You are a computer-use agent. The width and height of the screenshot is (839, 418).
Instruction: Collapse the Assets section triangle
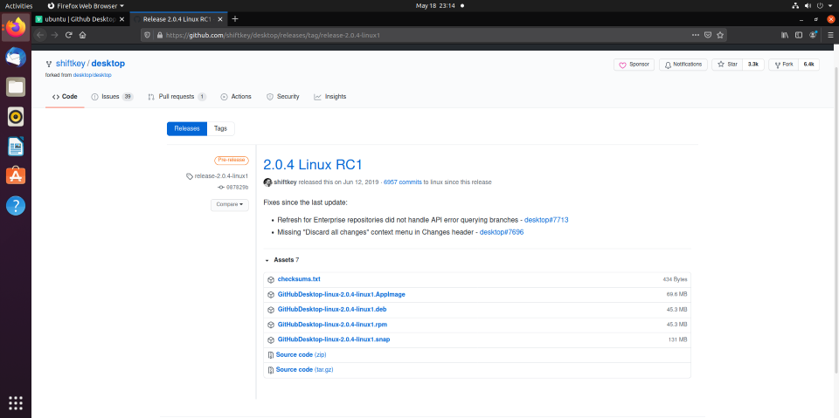pyautogui.click(x=267, y=260)
